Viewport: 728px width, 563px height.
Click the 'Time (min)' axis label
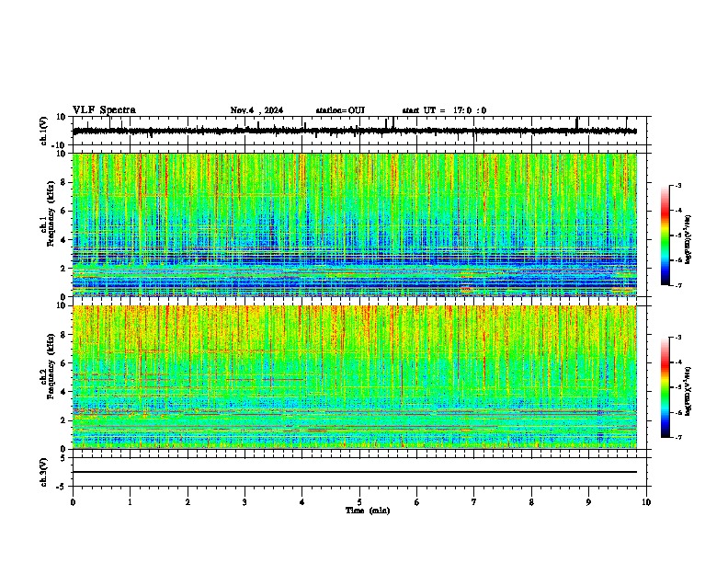[x=368, y=511]
